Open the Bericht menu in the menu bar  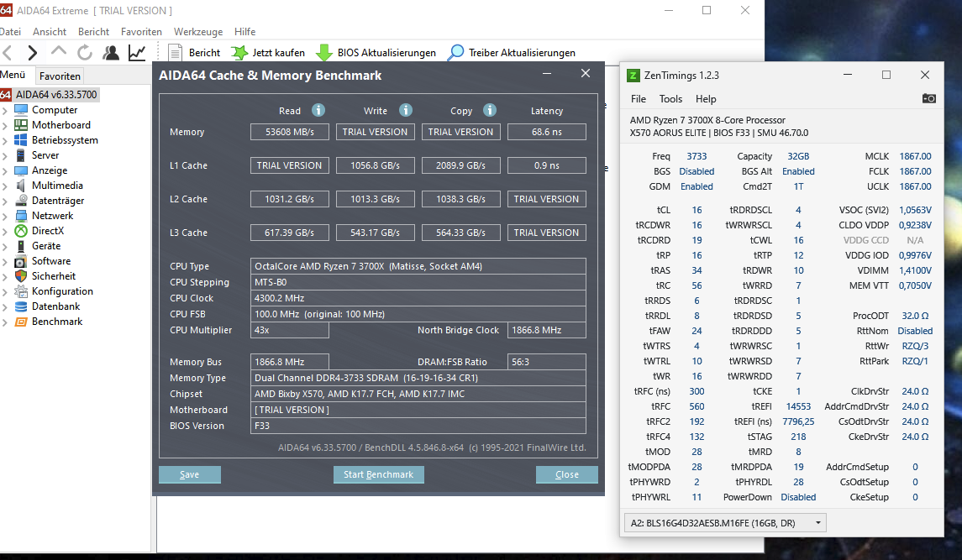(x=93, y=31)
